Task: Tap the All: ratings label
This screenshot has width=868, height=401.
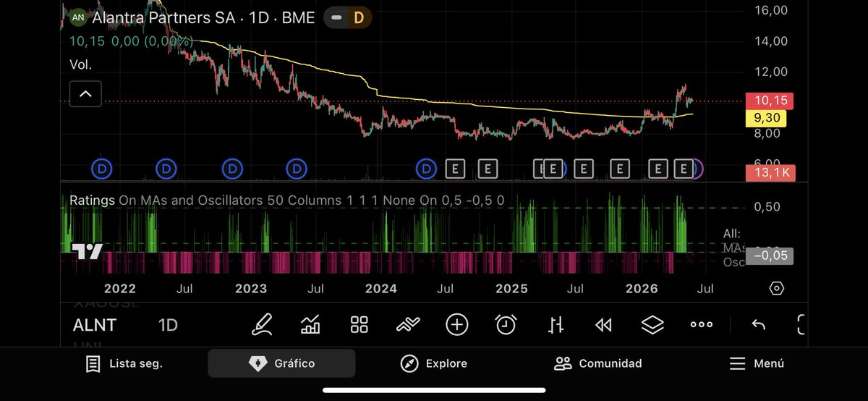Action: tap(732, 234)
